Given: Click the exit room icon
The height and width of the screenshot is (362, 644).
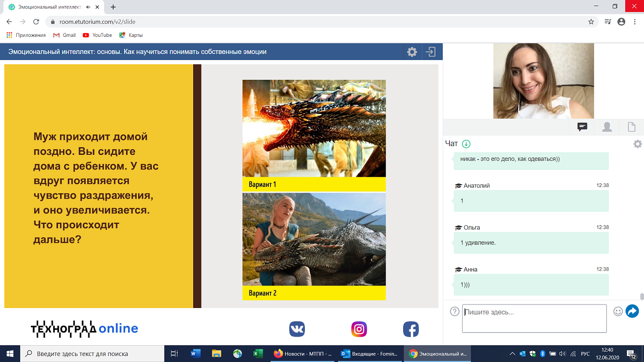Looking at the screenshot, I should [431, 52].
